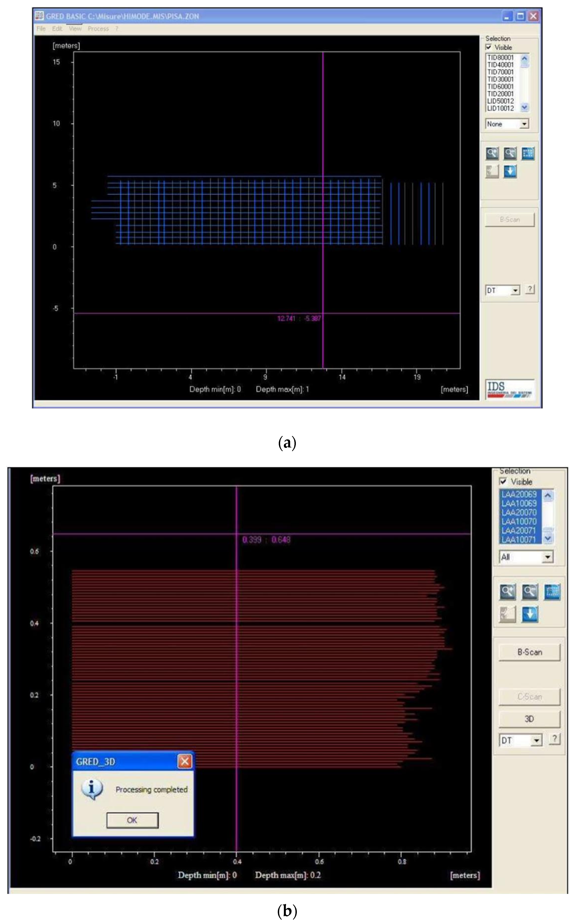The width and height of the screenshot is (576, 924).
Task: Uncheck Visible checkbox above TID80001 list
Action: point(489,47)
